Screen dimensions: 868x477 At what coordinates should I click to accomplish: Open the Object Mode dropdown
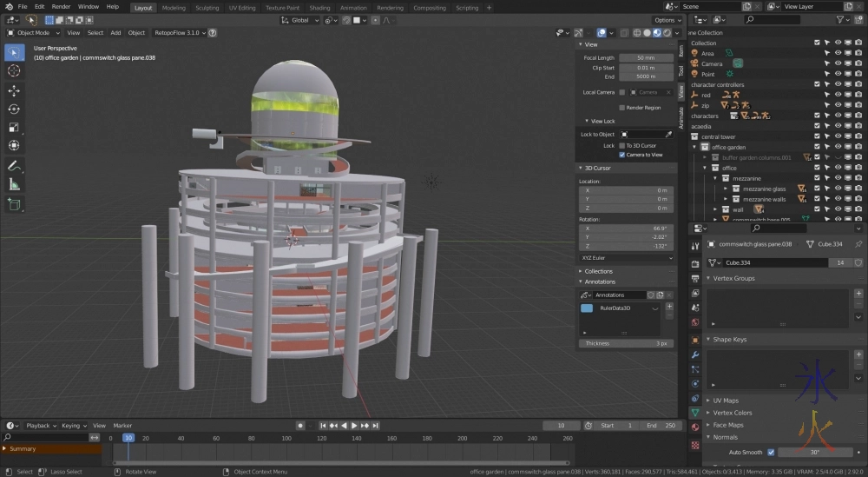tap(33, 32)
